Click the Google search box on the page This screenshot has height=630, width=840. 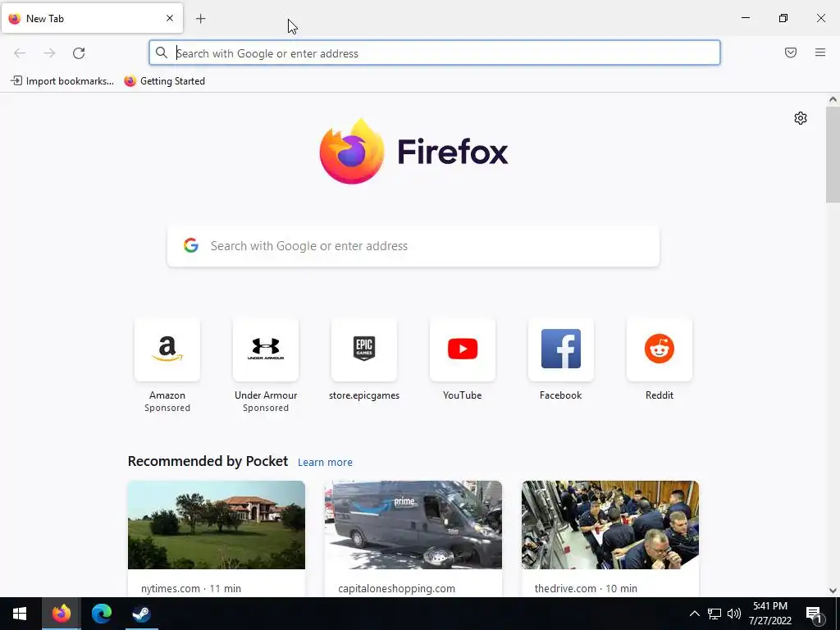point(413,246)
